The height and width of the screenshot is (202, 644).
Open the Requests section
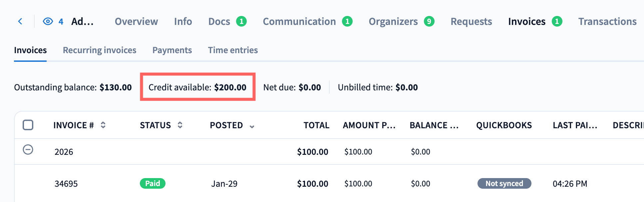coord(471,22)
